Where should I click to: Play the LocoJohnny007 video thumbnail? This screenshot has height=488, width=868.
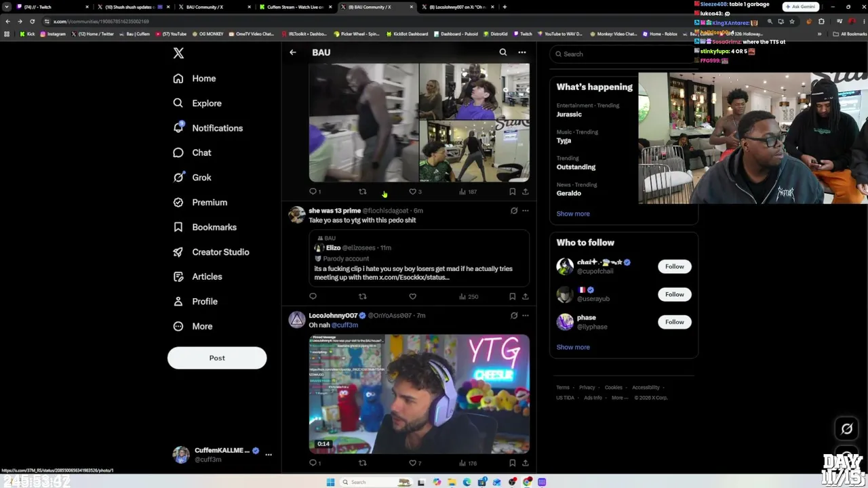[x=419, y=394]
